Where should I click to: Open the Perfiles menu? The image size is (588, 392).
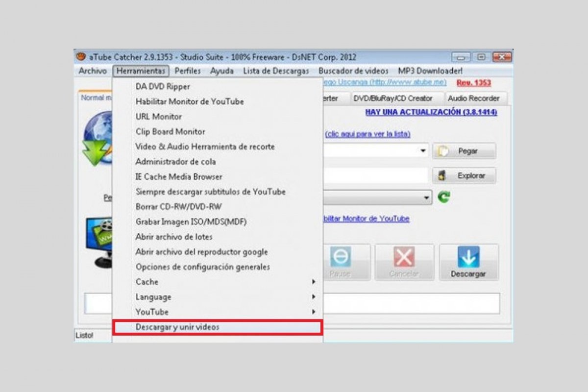(188, 71)
